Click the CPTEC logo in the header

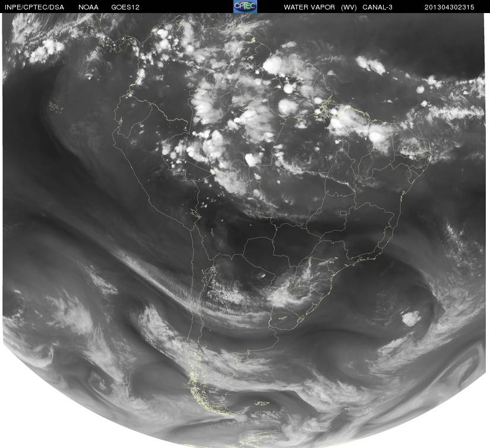[245, 7]
